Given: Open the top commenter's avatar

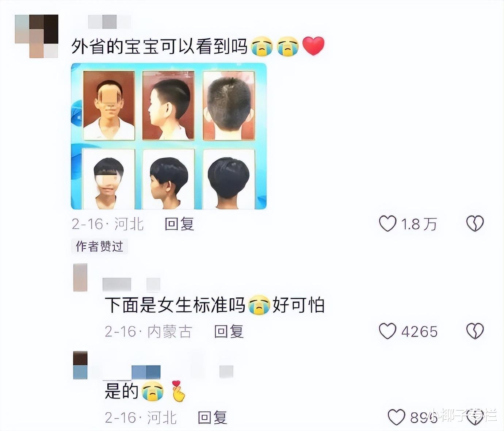Looking at the screenshot, I should click(x=37, y=36).
